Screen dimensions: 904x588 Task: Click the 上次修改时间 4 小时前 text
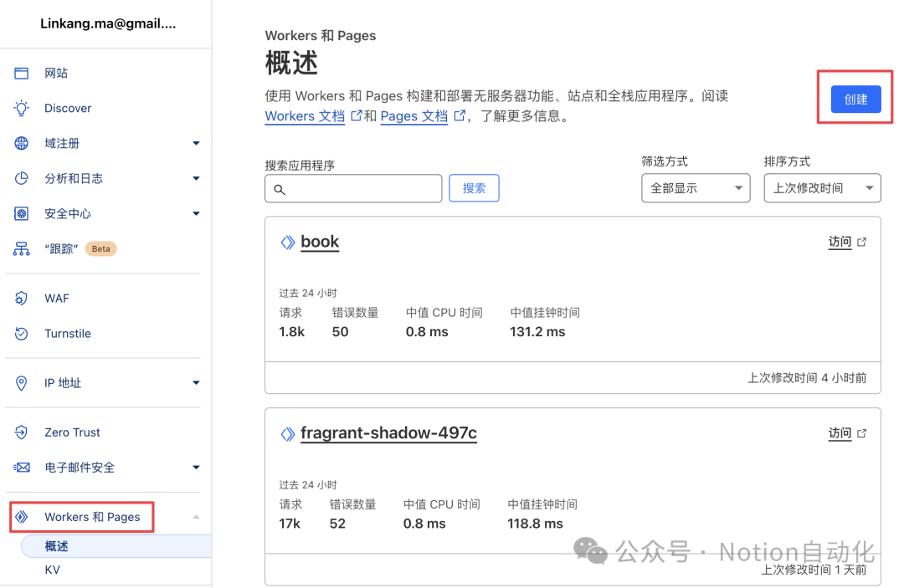[x=807, y=378]
